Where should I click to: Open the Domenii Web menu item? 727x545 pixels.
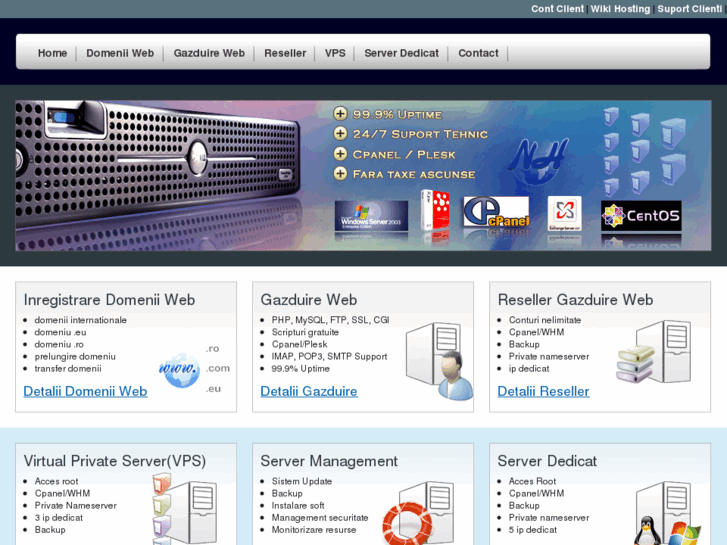(120, 53)
